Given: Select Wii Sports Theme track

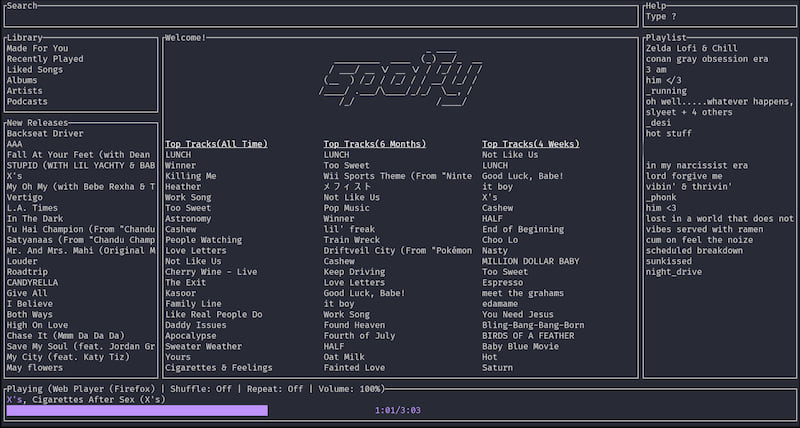Looking at the screenshot, I should 398,176.
